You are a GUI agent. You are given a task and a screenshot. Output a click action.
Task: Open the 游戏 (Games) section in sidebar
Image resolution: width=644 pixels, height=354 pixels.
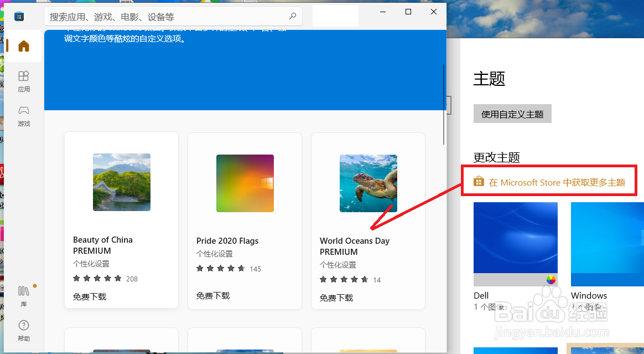click(24, 116)
